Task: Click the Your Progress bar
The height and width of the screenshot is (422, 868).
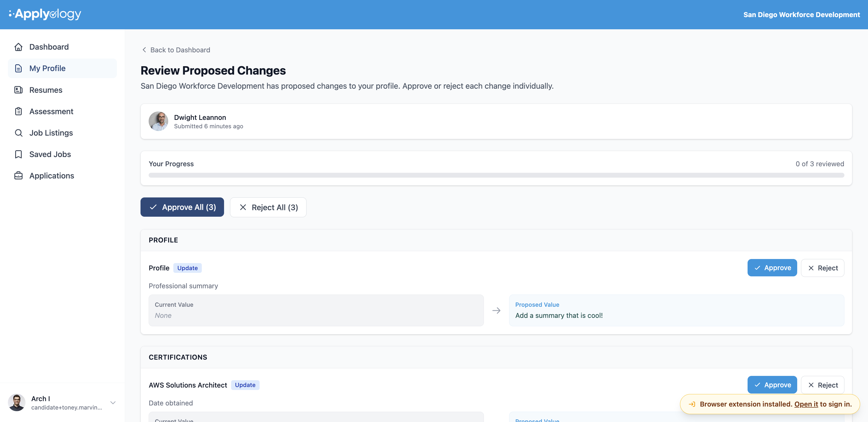Action: pyautogui.click(x=496, y=175)
